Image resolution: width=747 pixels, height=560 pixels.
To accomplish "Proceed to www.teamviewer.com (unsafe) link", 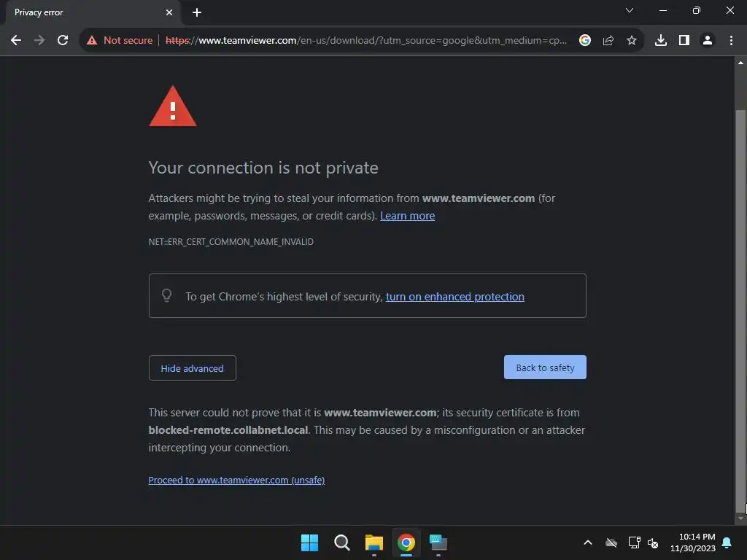I will tap(236, 480).
